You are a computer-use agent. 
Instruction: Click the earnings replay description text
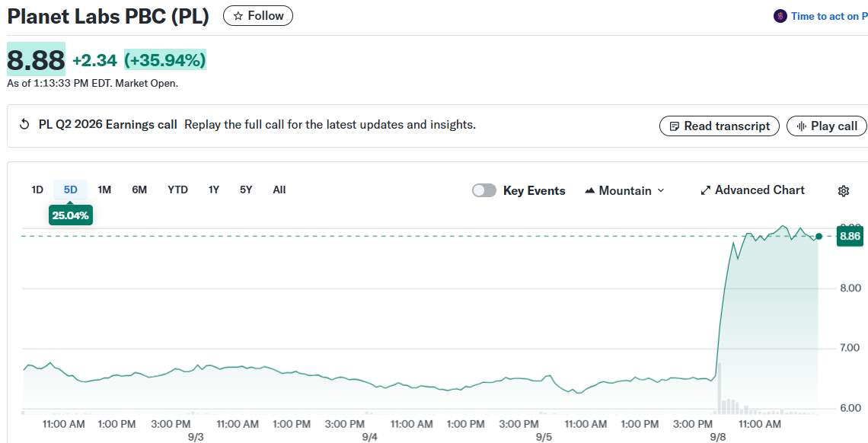[x=330, y=124]
